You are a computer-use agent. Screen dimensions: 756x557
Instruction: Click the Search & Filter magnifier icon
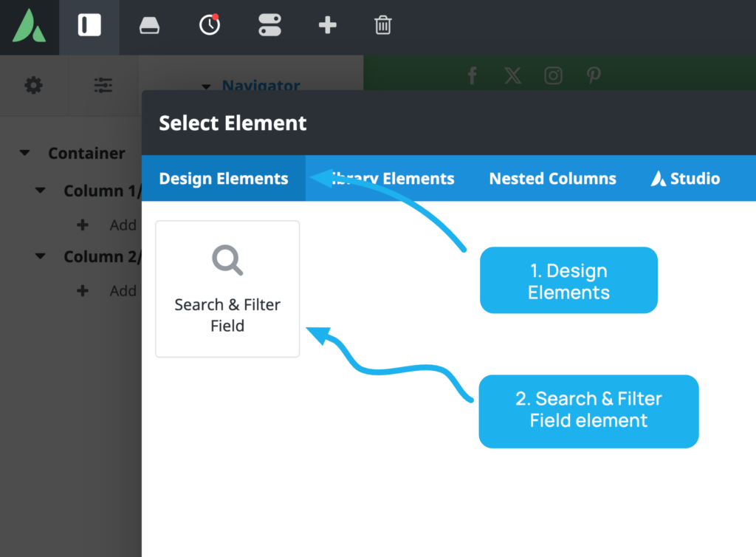[227, 261]
